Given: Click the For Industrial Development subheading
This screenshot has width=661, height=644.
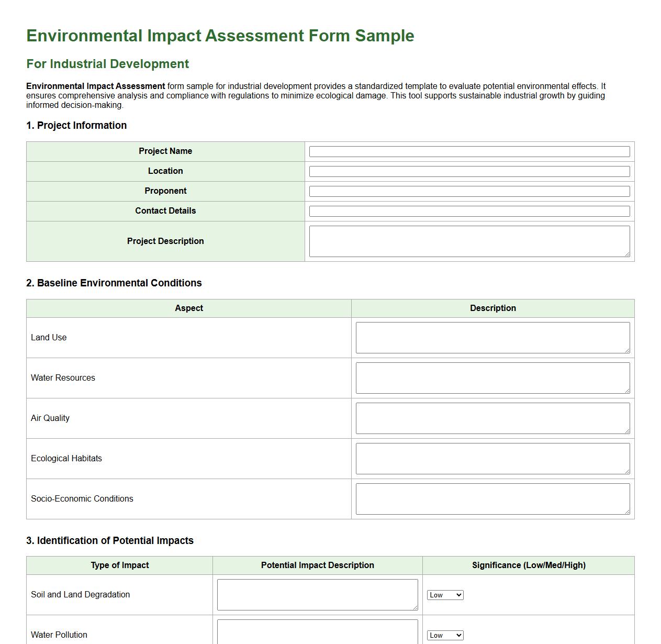Looking at the screenshot, I should (107, 63).
